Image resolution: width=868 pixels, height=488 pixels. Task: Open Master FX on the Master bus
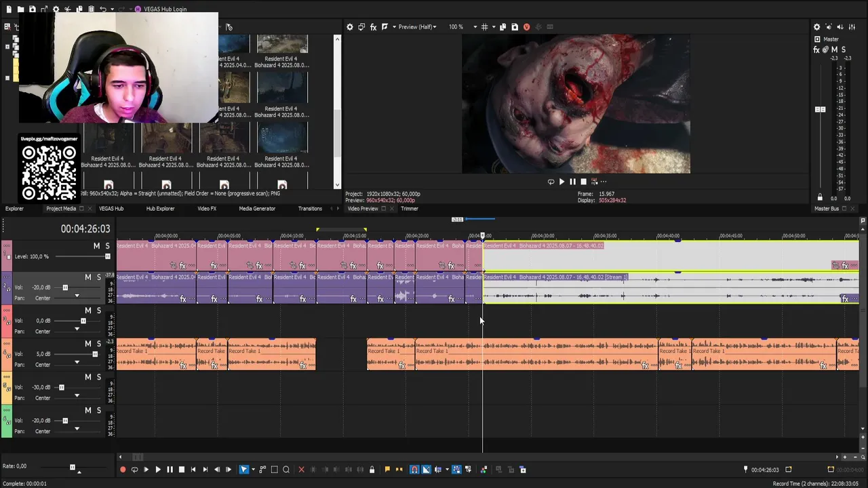click(x=816, y=49)
